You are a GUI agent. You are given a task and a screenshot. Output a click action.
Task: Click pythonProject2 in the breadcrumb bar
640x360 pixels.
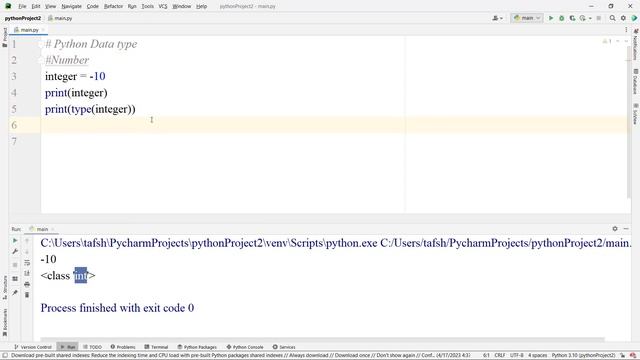tap(23, 18)
